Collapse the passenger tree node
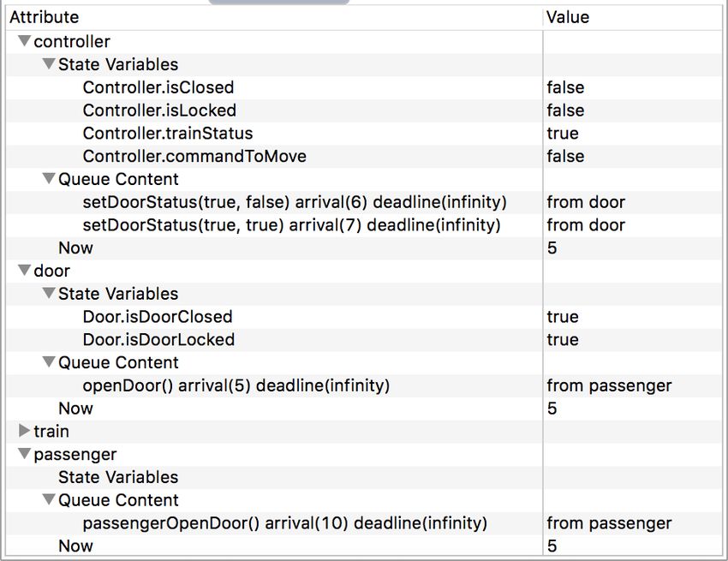The image size is (728, 561). tap(24, 454)
